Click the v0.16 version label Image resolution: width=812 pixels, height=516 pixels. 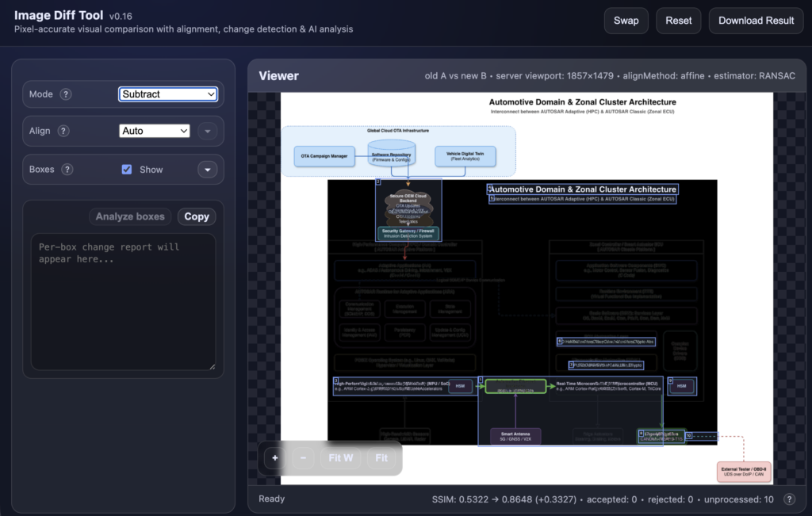[121, 17]
